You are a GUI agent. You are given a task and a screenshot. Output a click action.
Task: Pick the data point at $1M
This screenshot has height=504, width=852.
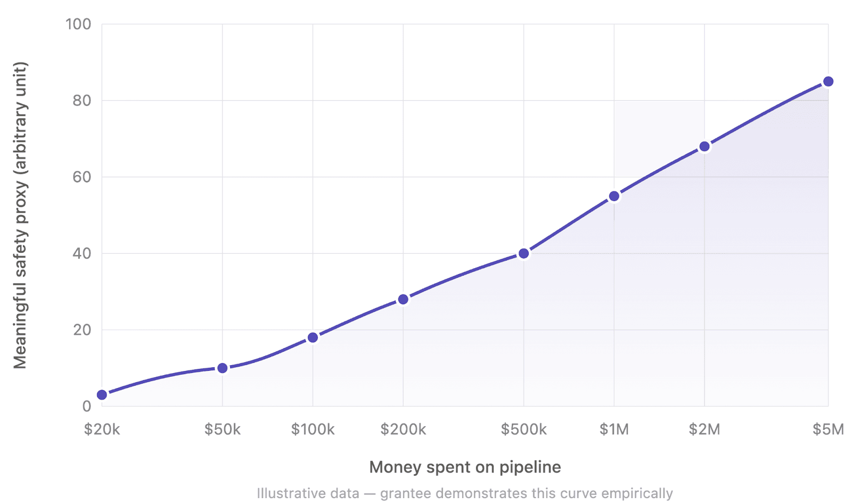(614, 196)
